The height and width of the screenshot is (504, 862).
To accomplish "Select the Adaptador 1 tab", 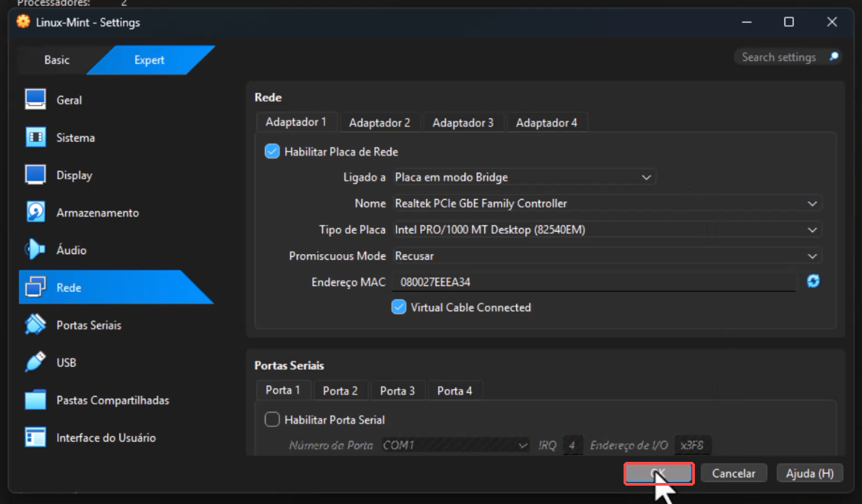I will coord(296,122).
